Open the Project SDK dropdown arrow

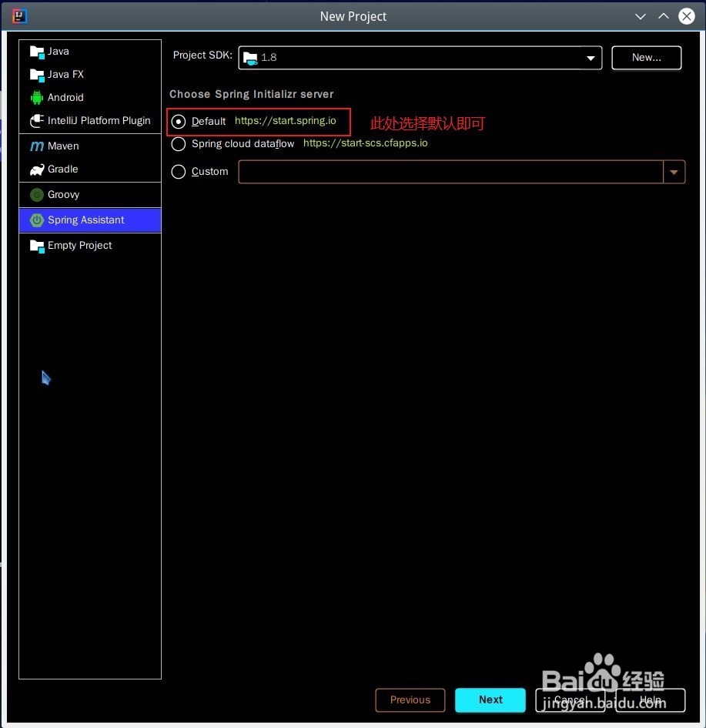591,58
